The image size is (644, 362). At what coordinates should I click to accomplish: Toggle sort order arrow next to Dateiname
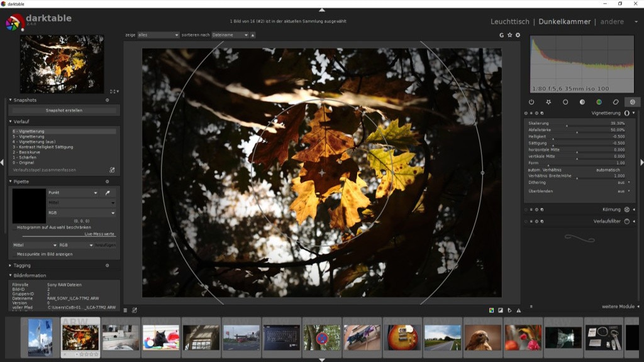[x=253, y=35]
